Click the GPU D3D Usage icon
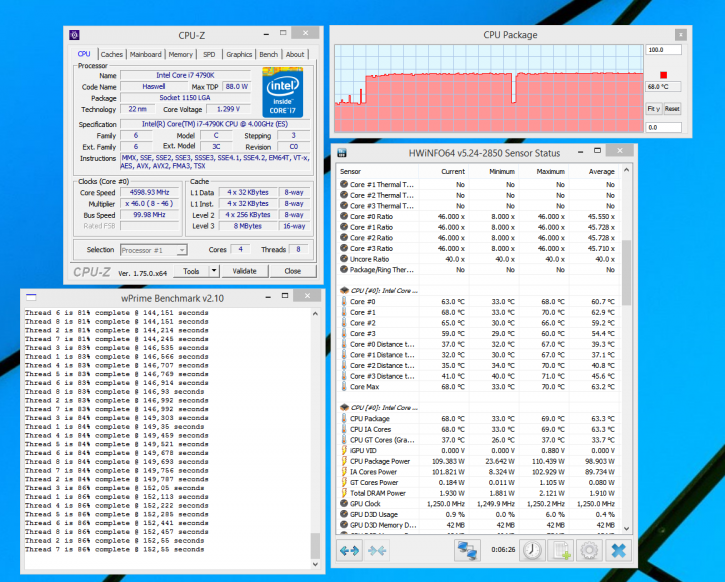Viewport: 725px width, 582px height. click(x=344, y=514)
